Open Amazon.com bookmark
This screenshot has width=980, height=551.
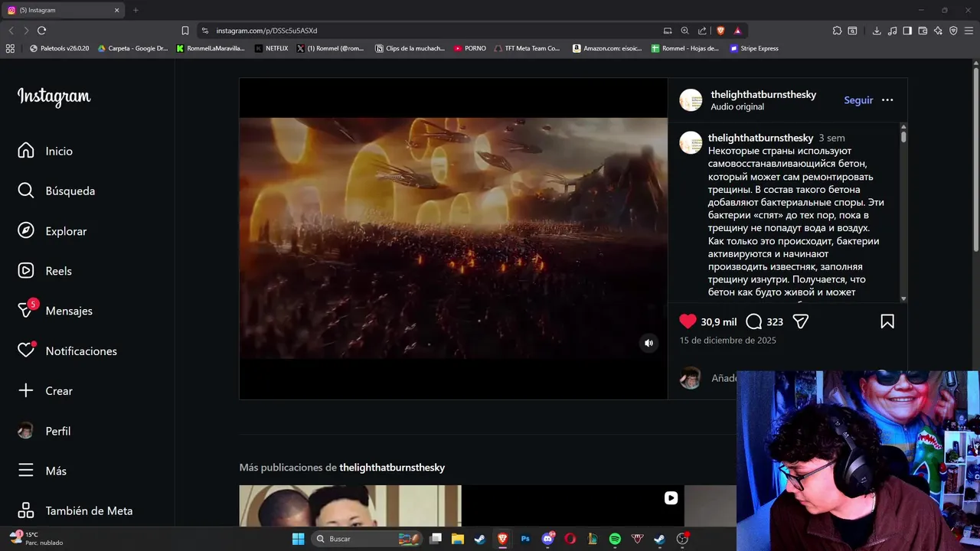click(x=607, y=48)
